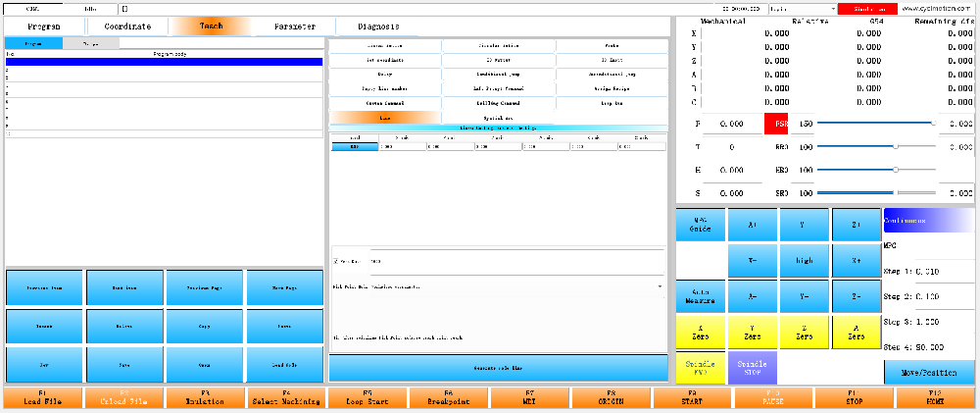
Task: Start Spindle FWD
Action: [x=701, y=368]
